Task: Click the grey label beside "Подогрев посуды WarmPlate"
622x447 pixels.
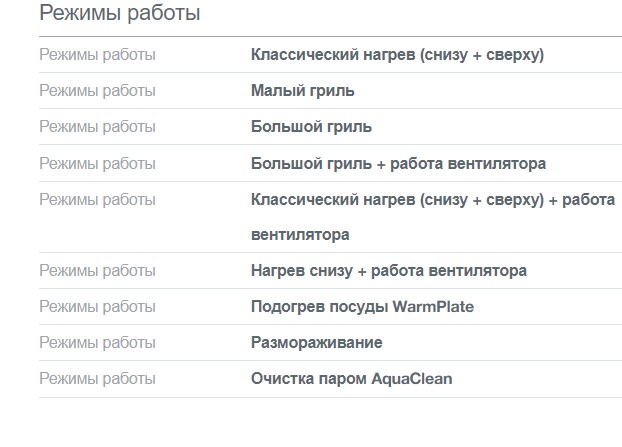Action: point(97,307)
